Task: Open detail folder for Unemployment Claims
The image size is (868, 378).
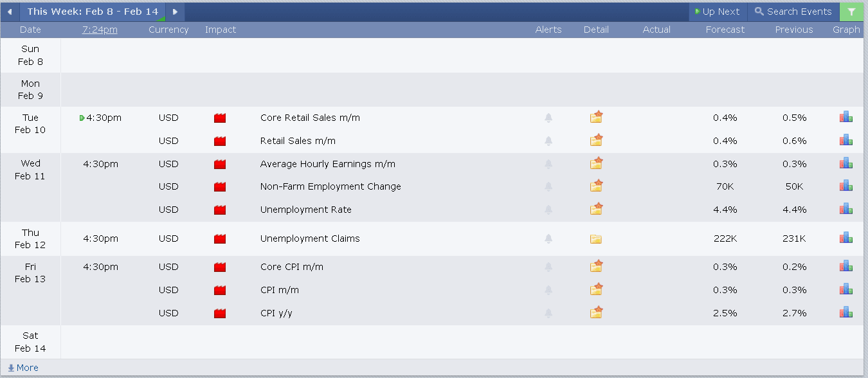Action: point(596,239)
